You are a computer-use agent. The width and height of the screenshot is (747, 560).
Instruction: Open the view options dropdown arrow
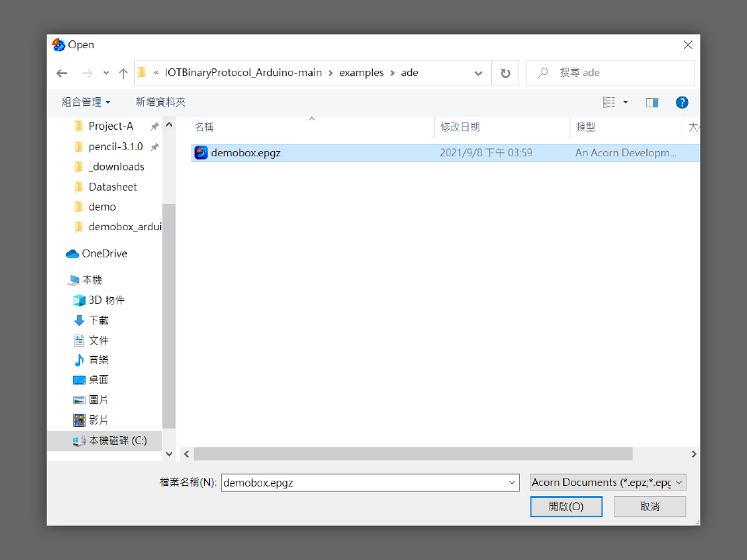[626, 103]
